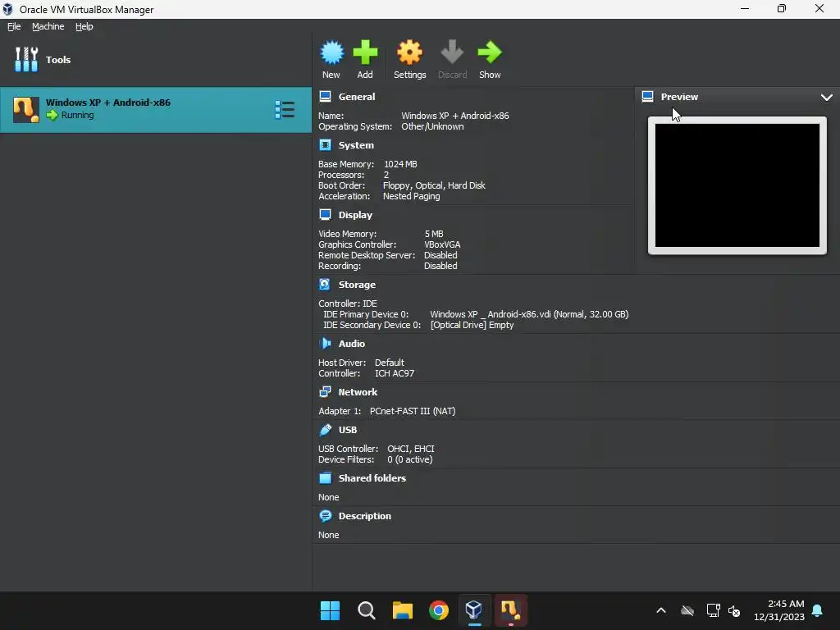Open the General settings heading link
The image size is (840, 630).
[x=356, y=97]
